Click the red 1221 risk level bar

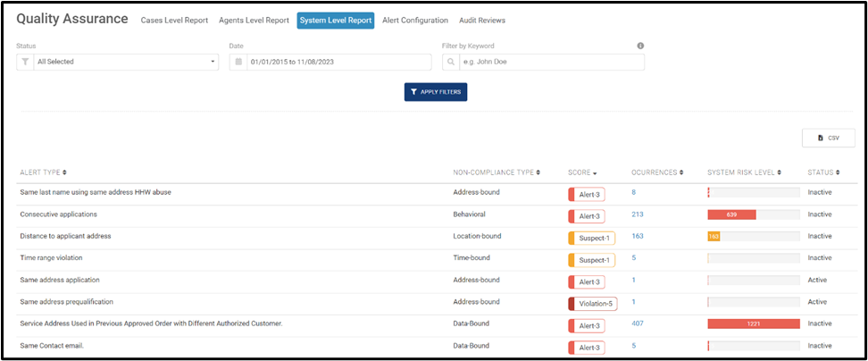click(754, 323)
